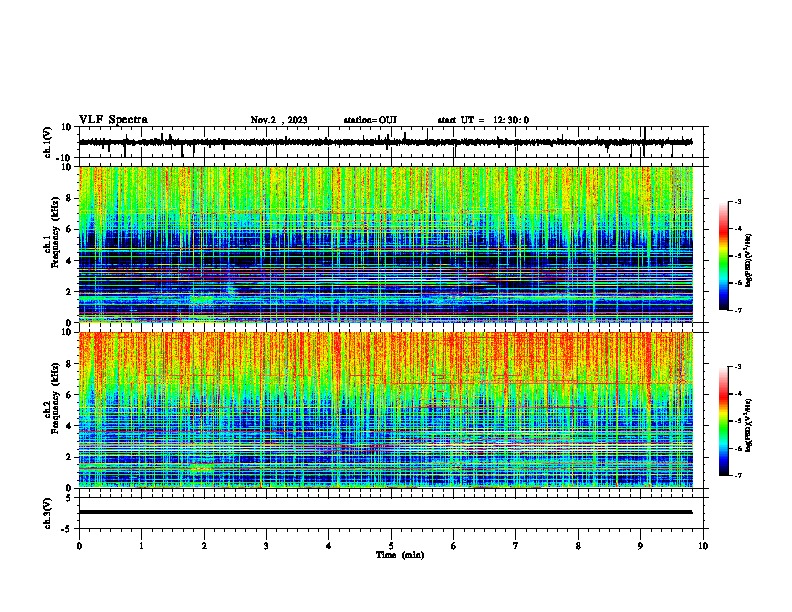Screen dimensions: 792x612
Task: Select the "Time (min)" axis label
Action: 400,555
